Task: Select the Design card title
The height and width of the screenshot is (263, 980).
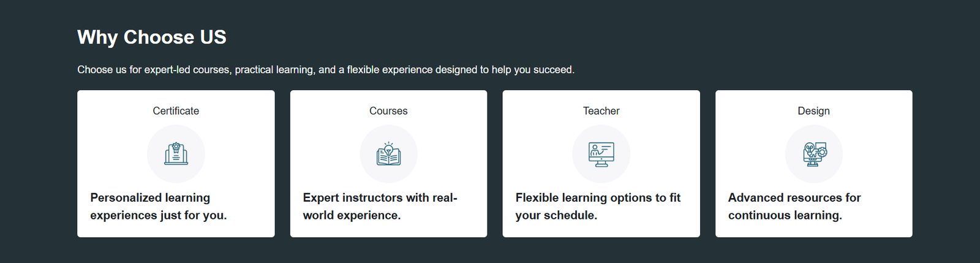Action: (x=813, y=111)
